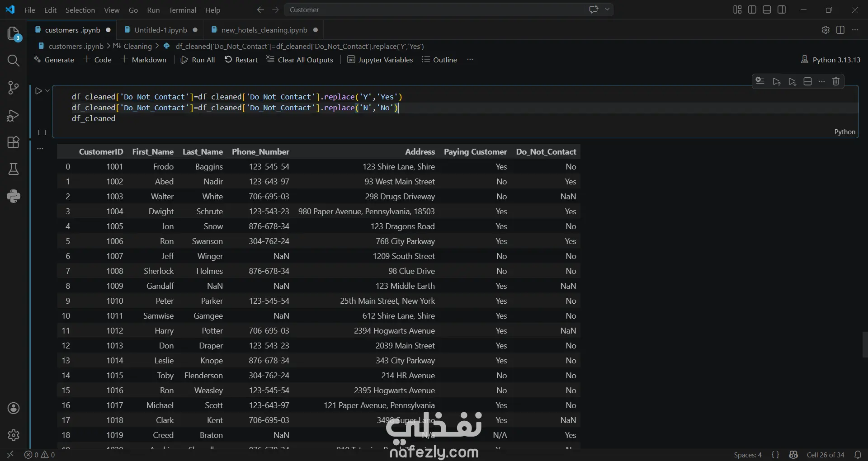Click the Cleaning breadcrumb segment
This screenshot has height=461, width=868.
[x=132, y=46]
